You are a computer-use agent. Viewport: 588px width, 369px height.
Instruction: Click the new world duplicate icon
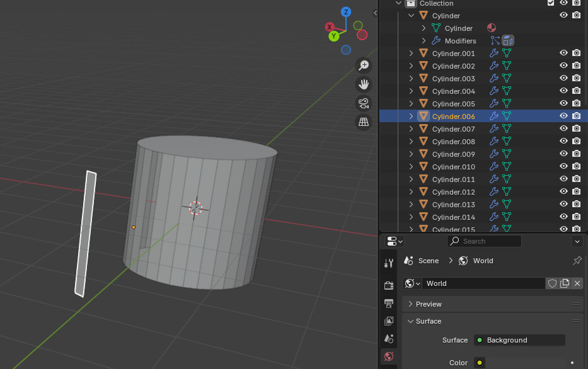tap(565, 283)
